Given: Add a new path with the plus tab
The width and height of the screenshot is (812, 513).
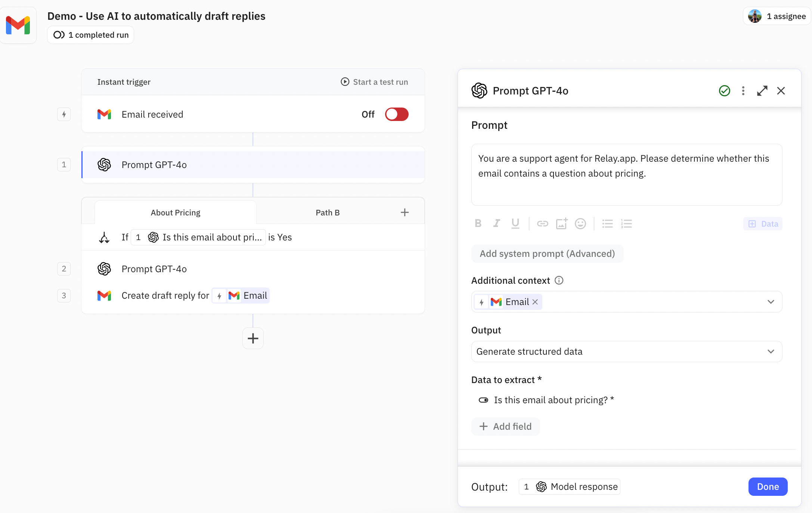Looking at the screenshot, I should click(405, 212).
